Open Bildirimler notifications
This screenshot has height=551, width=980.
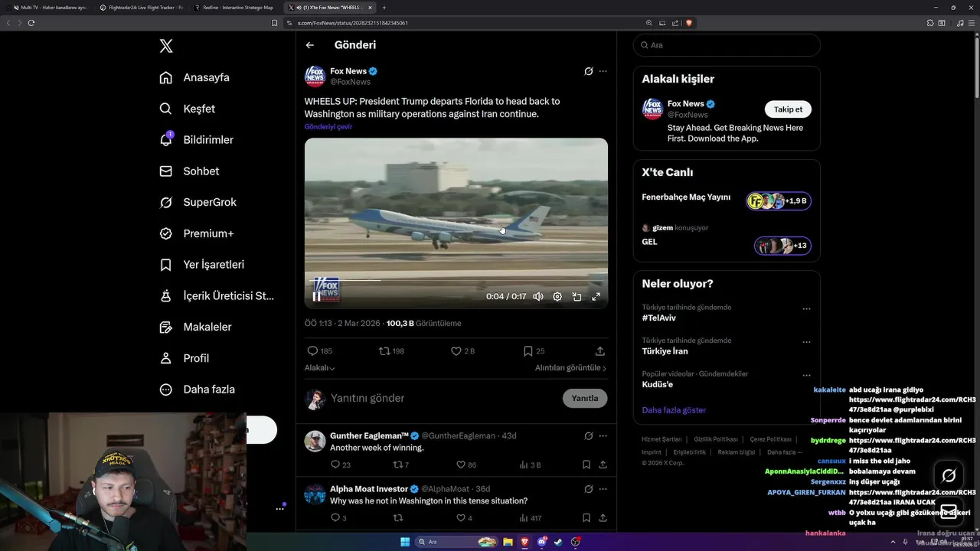point(196,140)
